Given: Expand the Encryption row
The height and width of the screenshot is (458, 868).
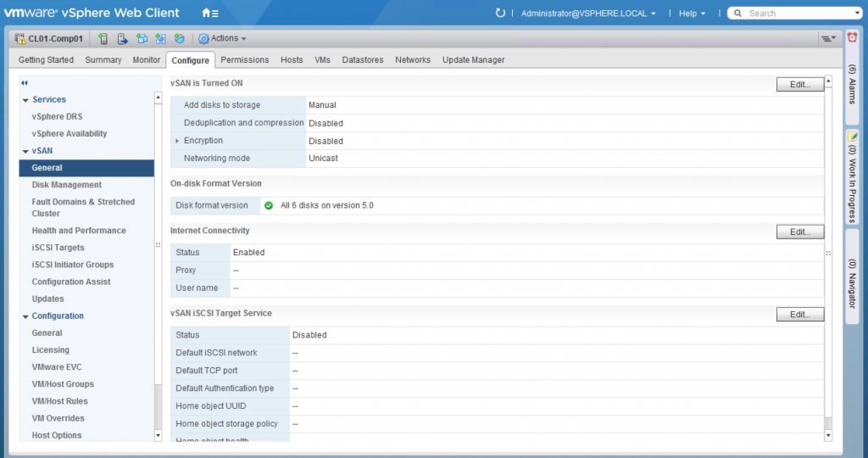Looking at the screenshot, I should click(177, 142).
